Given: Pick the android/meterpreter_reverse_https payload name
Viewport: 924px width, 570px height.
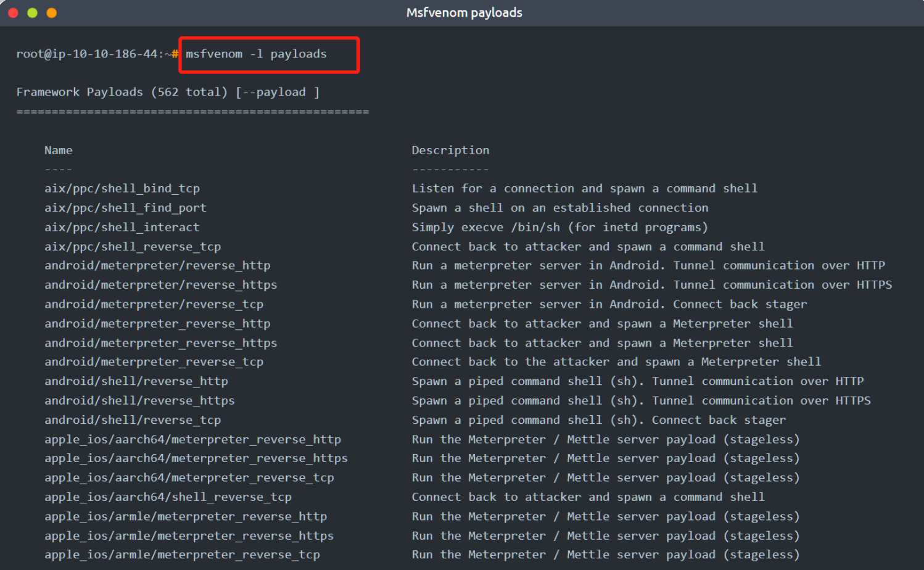Looking at the screenshot, I should (x=161, y=343).
